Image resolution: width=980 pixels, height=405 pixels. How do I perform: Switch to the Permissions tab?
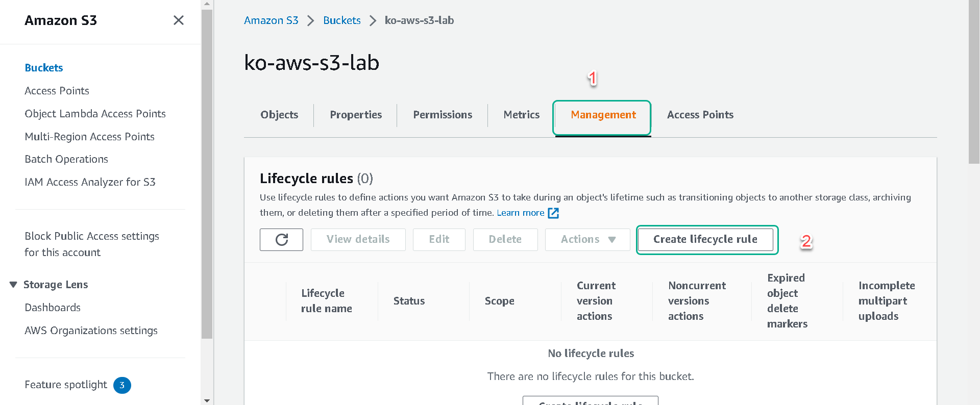443,115
